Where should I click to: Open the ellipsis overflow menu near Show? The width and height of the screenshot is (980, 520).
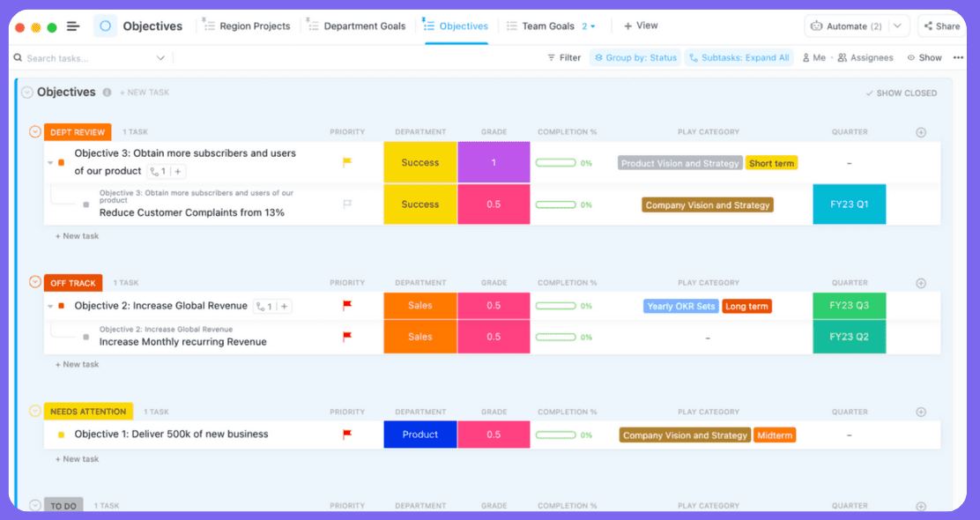point(958,57)
